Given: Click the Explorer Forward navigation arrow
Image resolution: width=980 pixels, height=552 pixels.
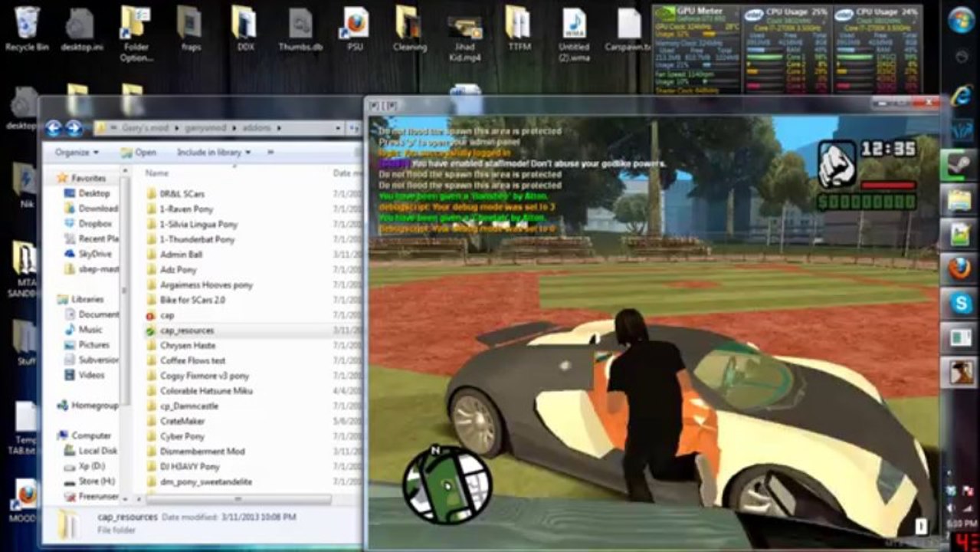Looking at the screenshot, I should tap(74, 128).
